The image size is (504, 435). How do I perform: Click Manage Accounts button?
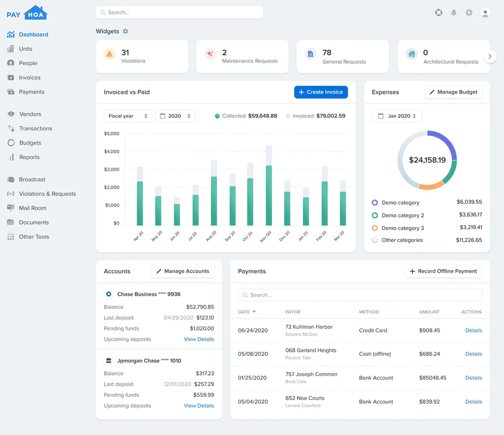[183, 271]
